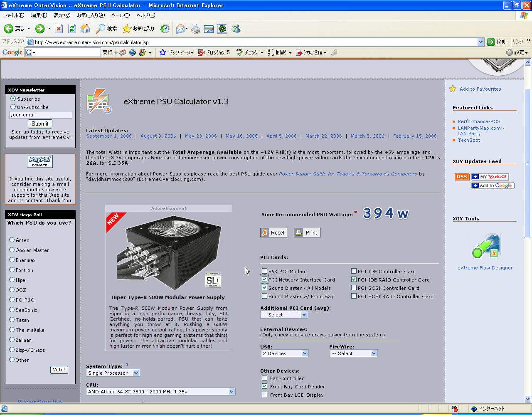This screenshot has height=415, width=532.
Task: Click the RSS feed badge
Action: pos(462,177)
